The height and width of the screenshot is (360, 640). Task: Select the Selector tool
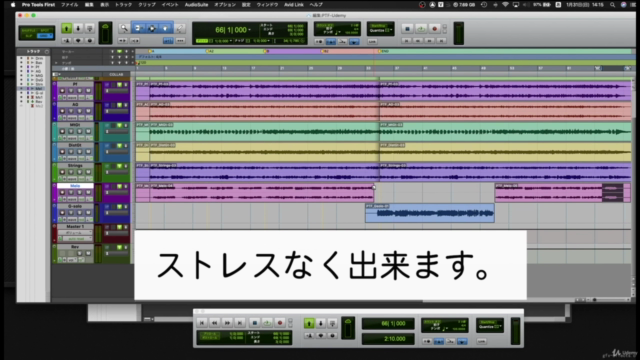click(x=152, y=29)
